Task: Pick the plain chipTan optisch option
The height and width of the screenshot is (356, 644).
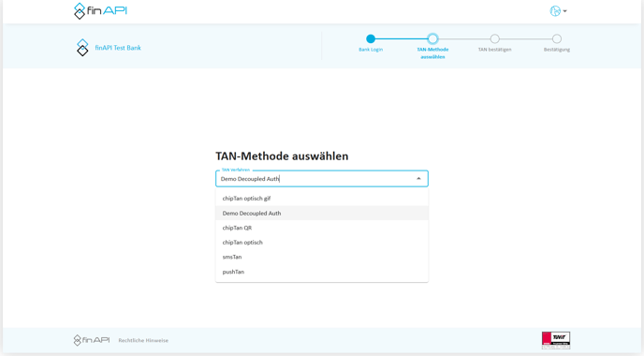Action: coord(322,242)
